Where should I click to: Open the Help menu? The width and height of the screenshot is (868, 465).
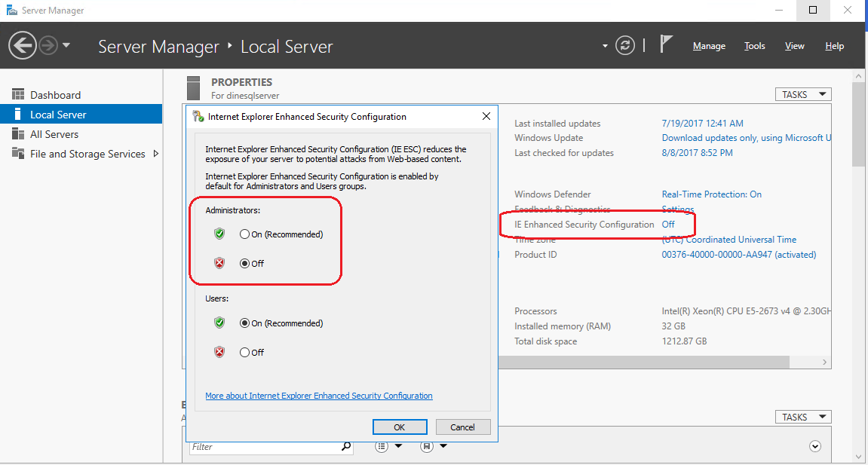pos(834,46)
